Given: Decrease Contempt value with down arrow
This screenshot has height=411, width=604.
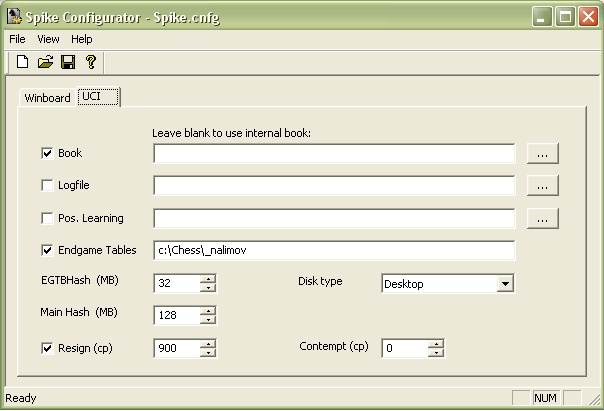Looking at the screenshot, I should point(436,353).
